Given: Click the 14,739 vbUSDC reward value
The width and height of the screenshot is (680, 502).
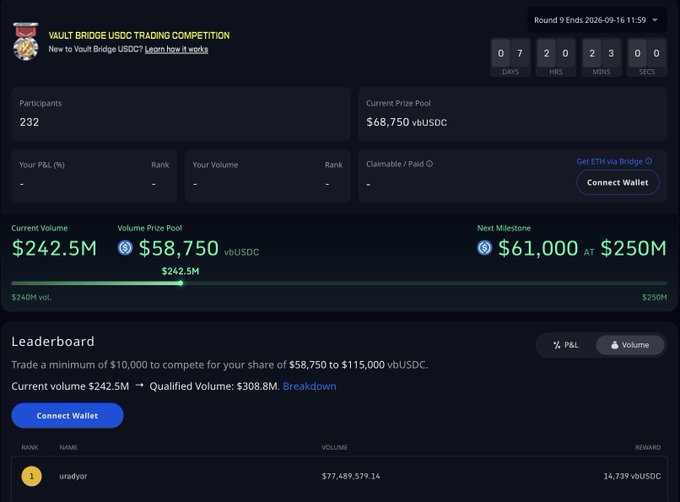Looking at the screenshot, I should click(x=632, y=476).
